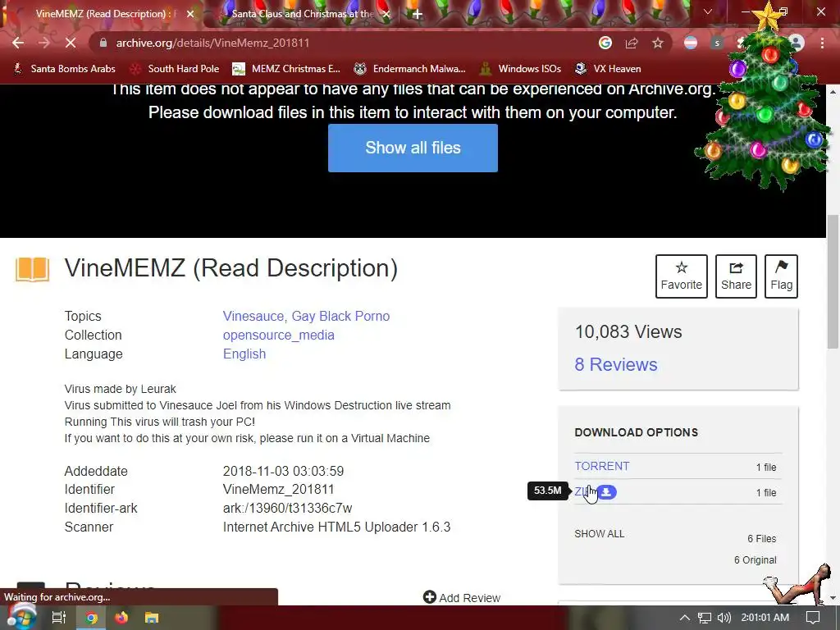Show hidden system tray icons
This screenshot has width=840, height=630.
pos(685,618)
